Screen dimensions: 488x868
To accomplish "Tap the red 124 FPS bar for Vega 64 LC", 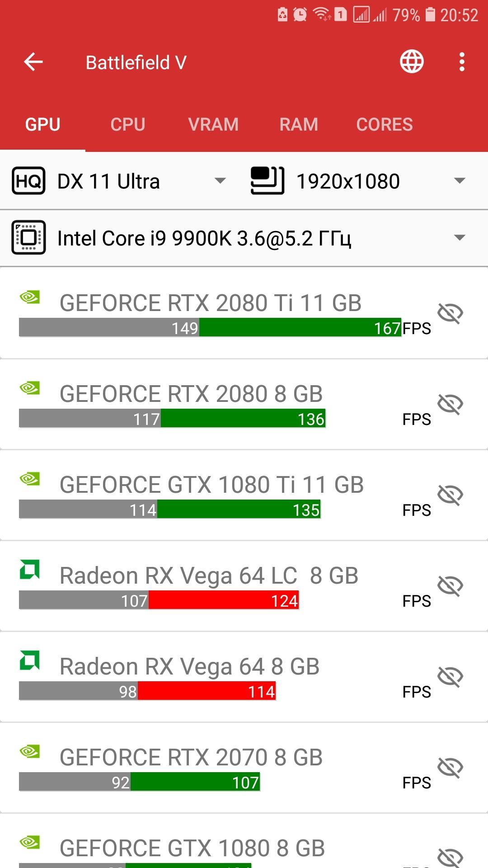I will pyautogui.click(x=224, y=600).
